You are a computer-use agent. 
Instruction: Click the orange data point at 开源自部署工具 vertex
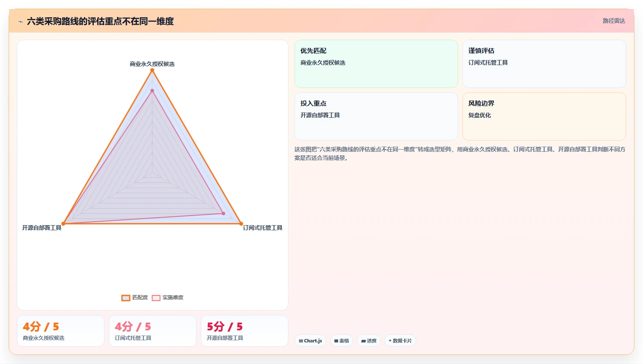pos(63,223)
